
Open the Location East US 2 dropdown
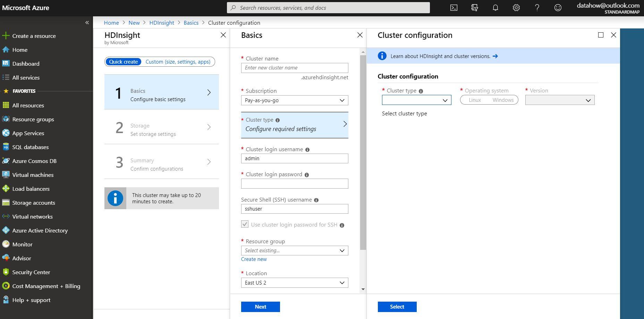point(295,283)
